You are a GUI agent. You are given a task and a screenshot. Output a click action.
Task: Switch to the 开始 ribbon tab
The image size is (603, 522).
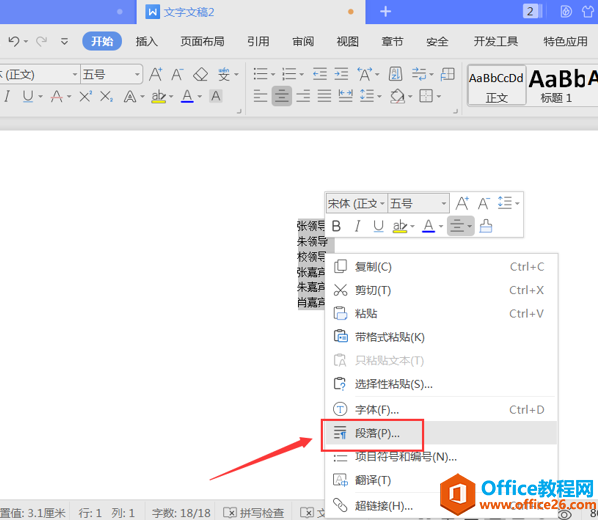(102, 41)
